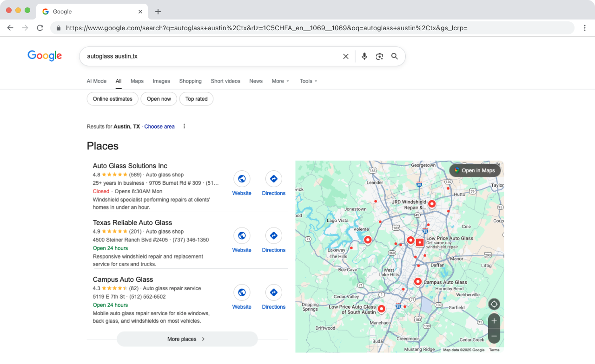Toggle the Online estimates filter
The width and height of the screenshot is (595, 364).
(112, 99)
